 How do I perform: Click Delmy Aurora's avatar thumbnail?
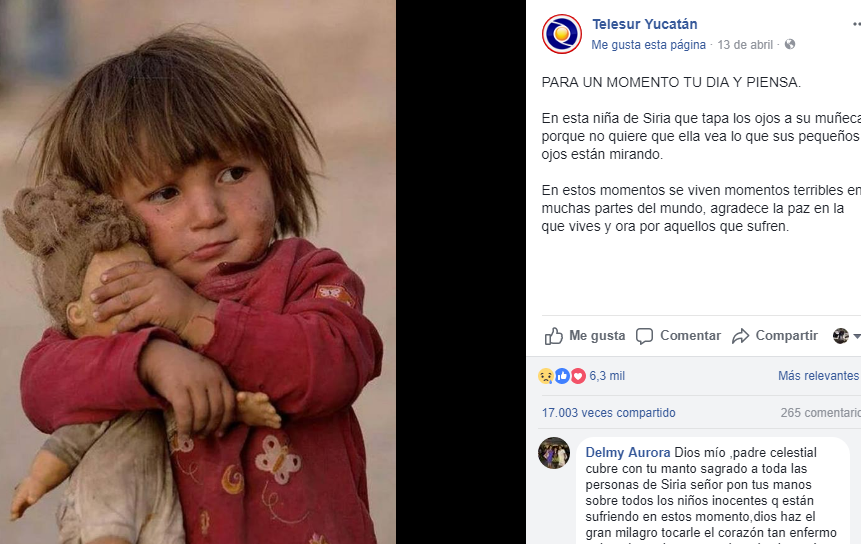coord(554,453)
